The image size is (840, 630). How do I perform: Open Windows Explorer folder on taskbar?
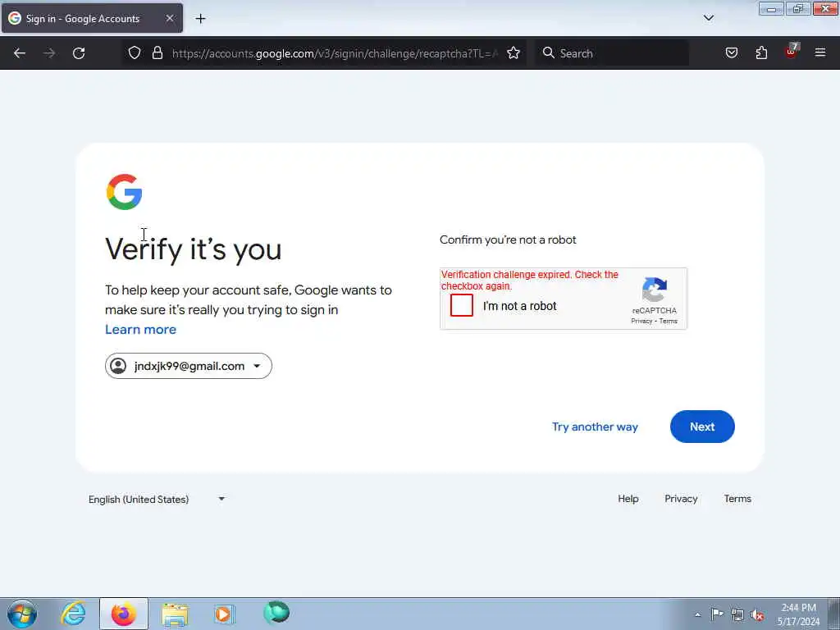pyautogui.click(x=175, y=614)
